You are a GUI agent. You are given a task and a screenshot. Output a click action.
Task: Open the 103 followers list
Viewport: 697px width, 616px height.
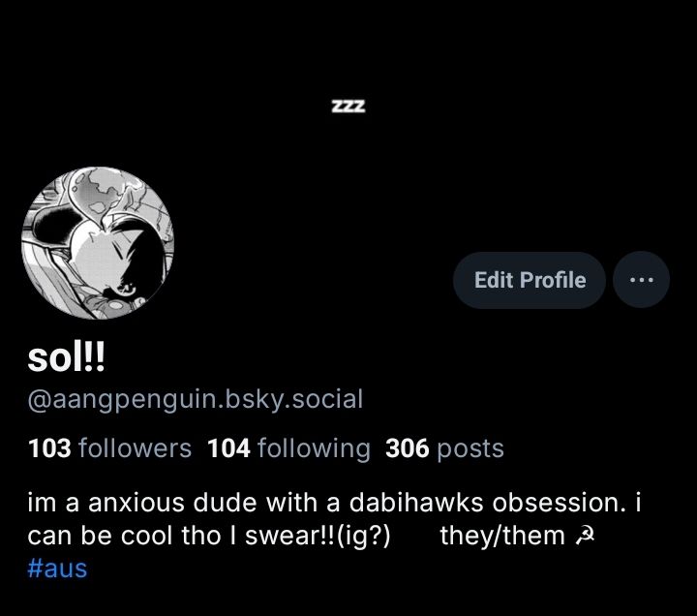click(109, 447)
